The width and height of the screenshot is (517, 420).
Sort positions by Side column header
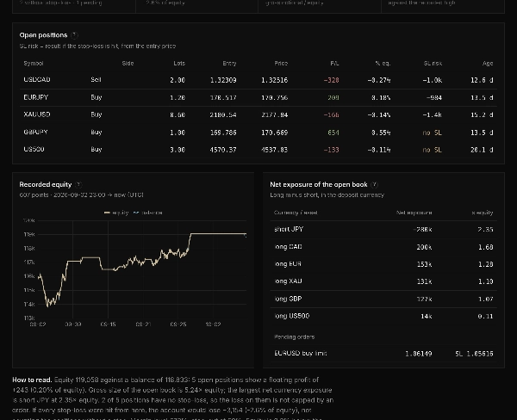coord(128,63)
